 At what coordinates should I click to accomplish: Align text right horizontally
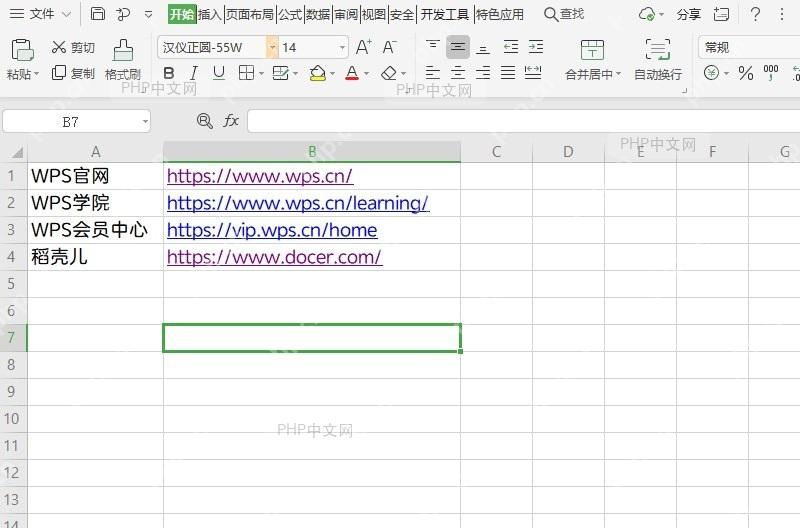pyautogui.click(x=483, y=73)
